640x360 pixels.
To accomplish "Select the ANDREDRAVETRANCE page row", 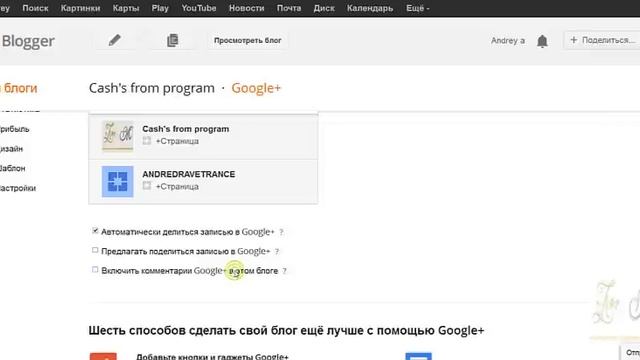I will (x=203, y=182).
